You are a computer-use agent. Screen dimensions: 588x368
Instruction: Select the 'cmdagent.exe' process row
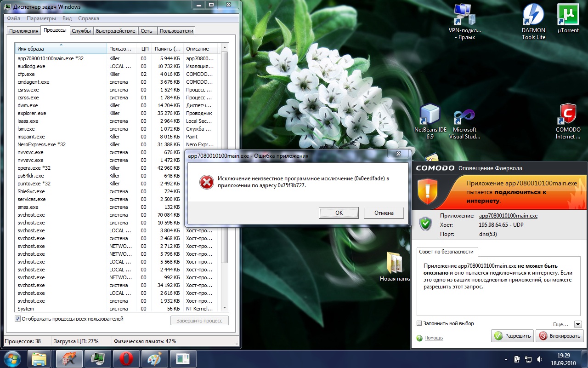pos(118,82)
